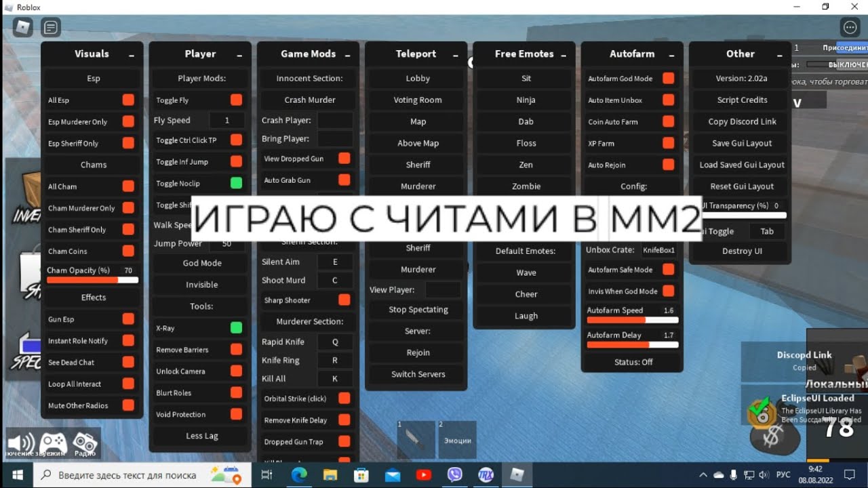Click Copy Discord Link
This screenshot has height=488, width=868.
(742, 122)
